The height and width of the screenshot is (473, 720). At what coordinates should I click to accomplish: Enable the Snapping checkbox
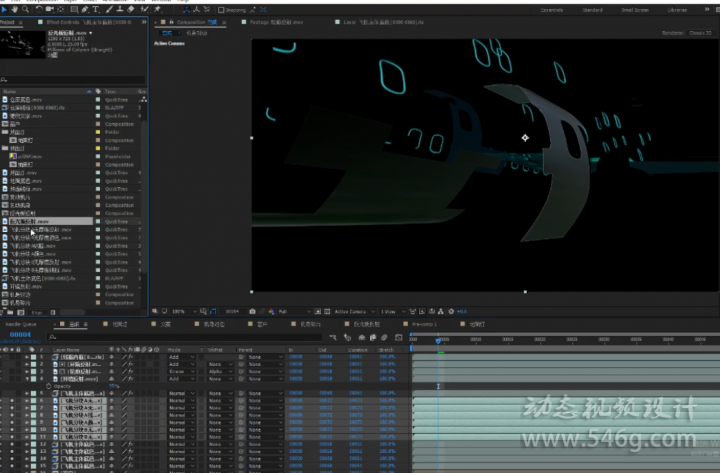pos(221,10)
